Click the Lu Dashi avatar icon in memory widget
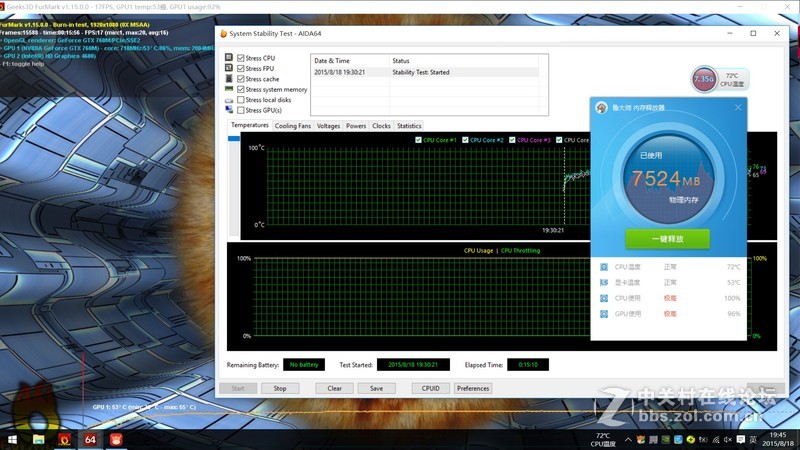The height and width of the screenshot is (450, 800). [x=601, y=108]
